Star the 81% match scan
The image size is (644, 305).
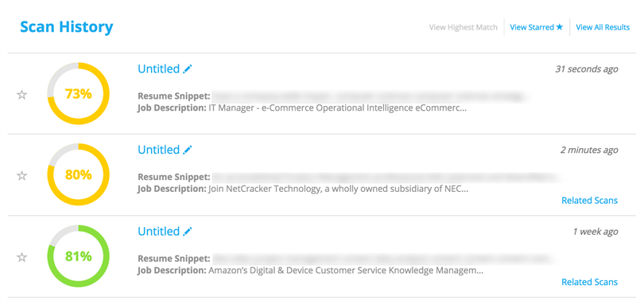tap(21, 258)
